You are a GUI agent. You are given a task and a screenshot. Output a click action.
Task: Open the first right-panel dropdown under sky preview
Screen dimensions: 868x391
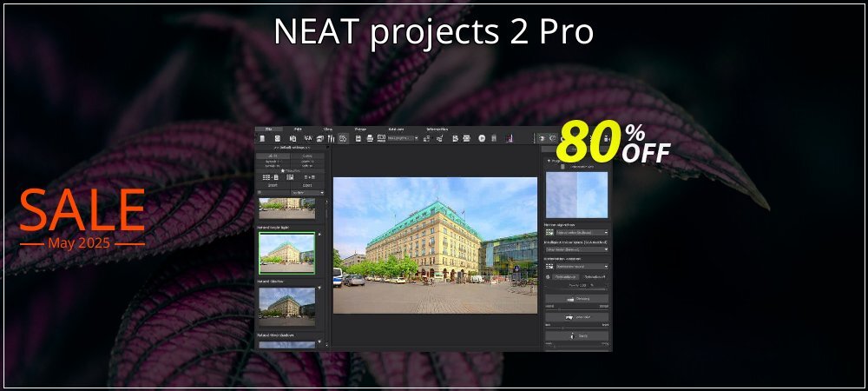coord(582,233)
